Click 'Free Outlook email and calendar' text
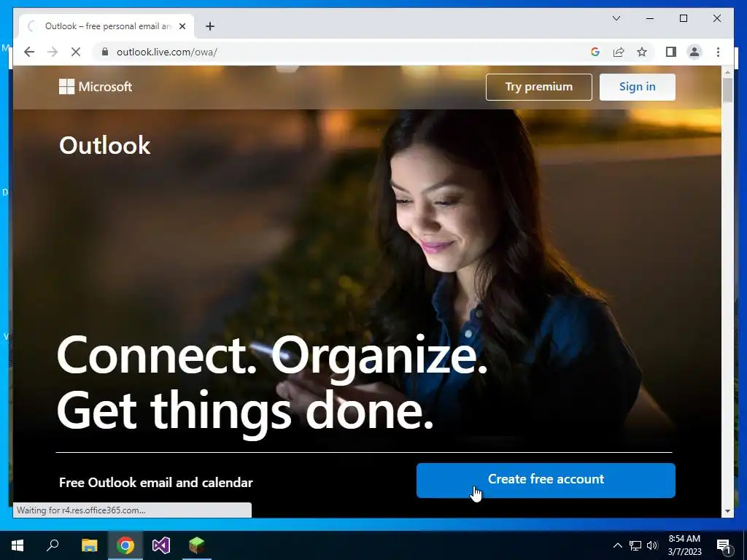 156,483
